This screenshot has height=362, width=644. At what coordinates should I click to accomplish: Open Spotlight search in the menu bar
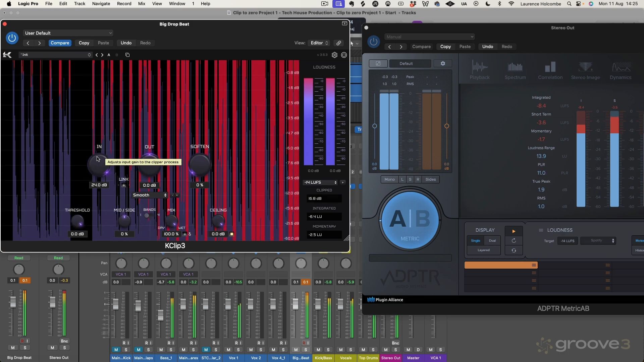pyautogui.click(x=569, y=4)
